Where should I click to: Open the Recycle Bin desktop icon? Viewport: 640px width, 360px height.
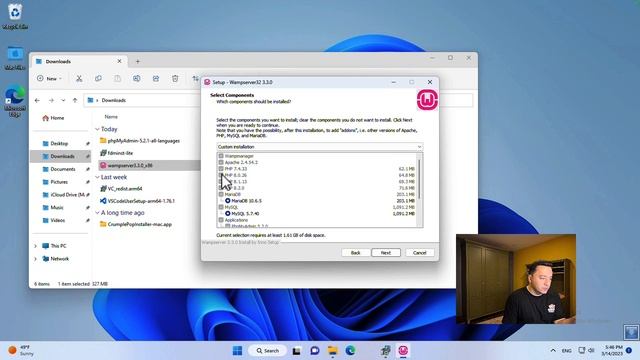[x=15, y=16]
